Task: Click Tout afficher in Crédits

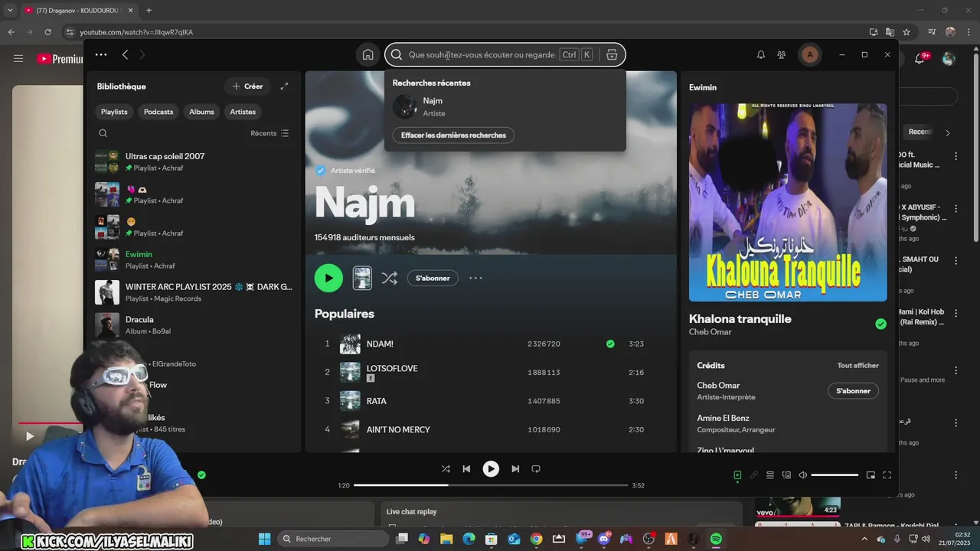Action: click(x=857, y=365)
